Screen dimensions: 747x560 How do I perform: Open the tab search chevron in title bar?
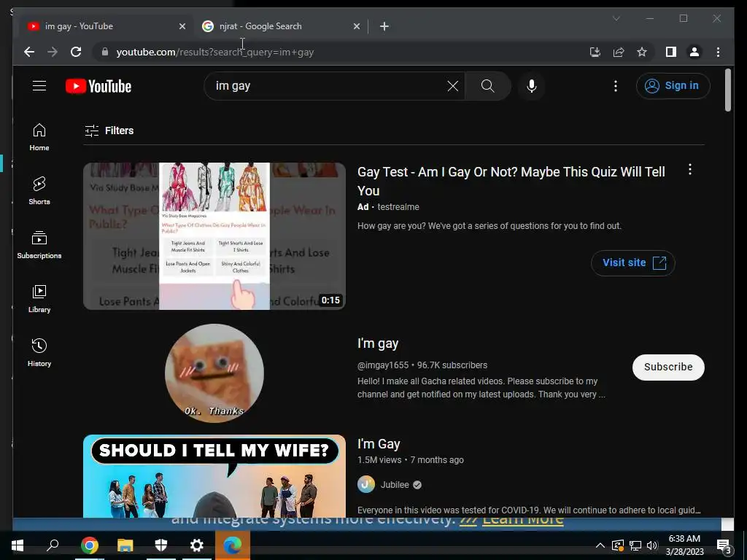click(616, 18)
